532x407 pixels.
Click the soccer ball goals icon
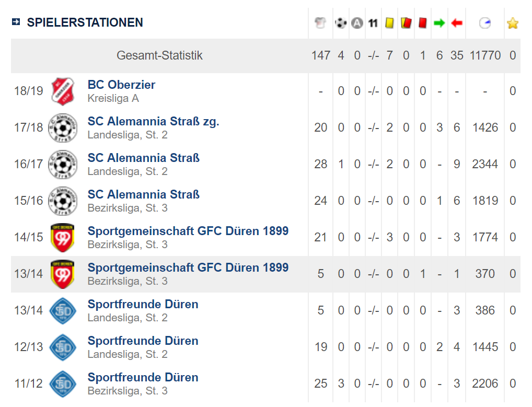coord(341,23)
